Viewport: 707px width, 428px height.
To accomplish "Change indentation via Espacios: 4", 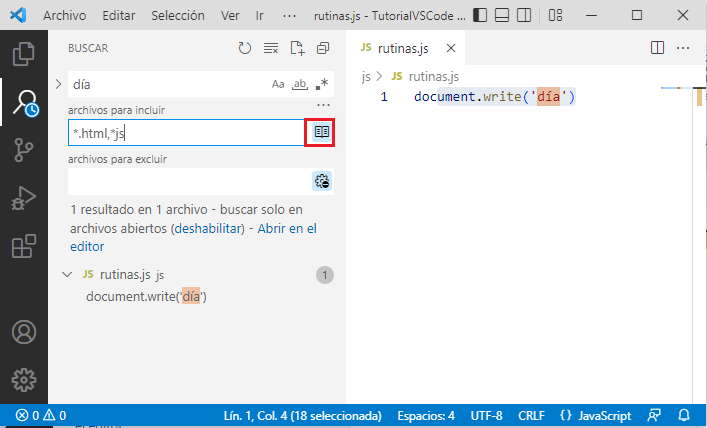I will pos(426,415).
